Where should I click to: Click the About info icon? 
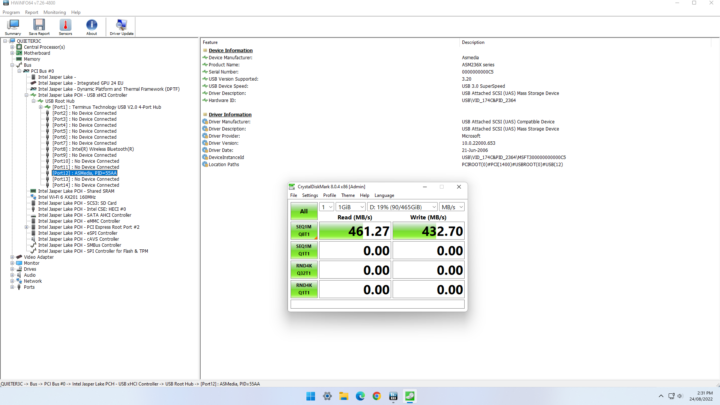coord(91,27)
